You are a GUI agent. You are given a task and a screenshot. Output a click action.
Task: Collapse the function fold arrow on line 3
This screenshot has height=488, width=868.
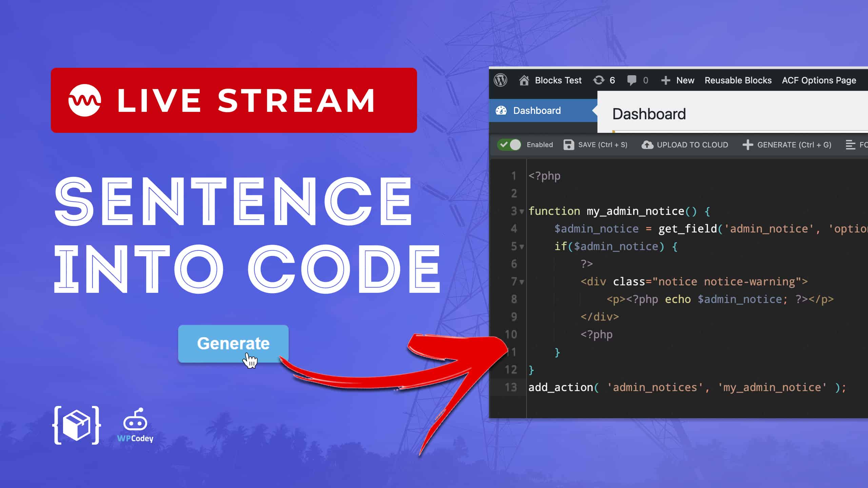coord(522,211)
